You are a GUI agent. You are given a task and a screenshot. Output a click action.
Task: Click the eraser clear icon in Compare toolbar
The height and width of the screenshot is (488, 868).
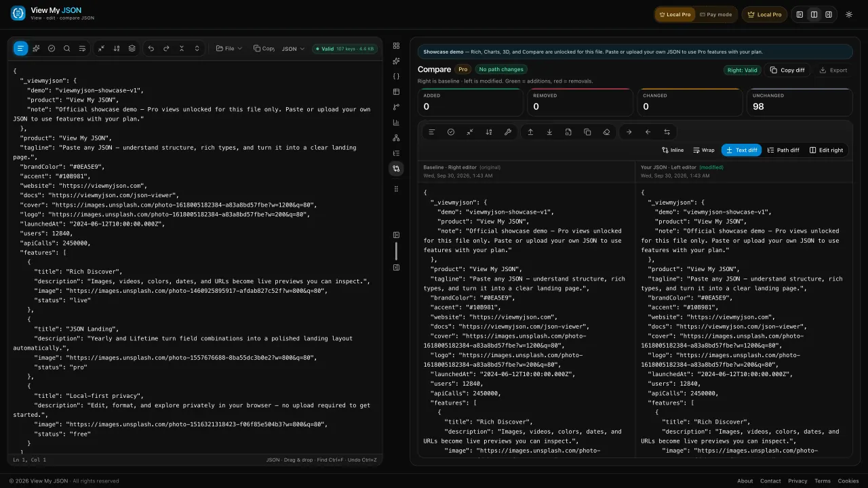(606, 132)
